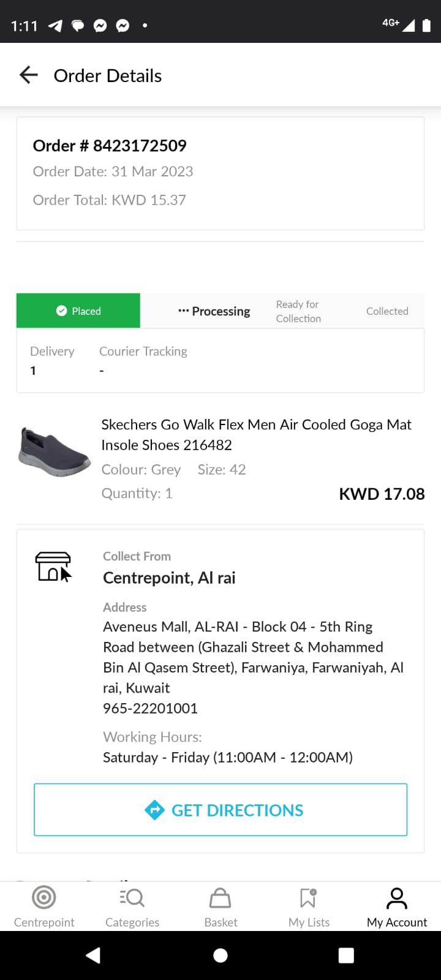Open the Basket bag icon
441x980 pixels.
click(x=221, y=899)
